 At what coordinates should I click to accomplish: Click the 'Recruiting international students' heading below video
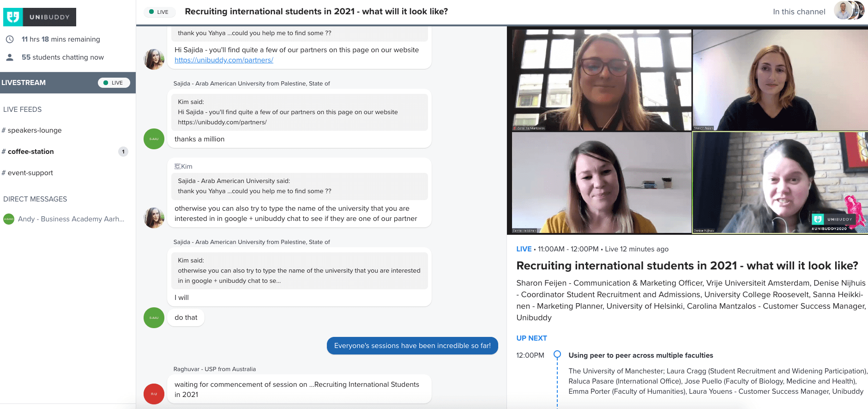pyautogui.click(x=687, y=266)
